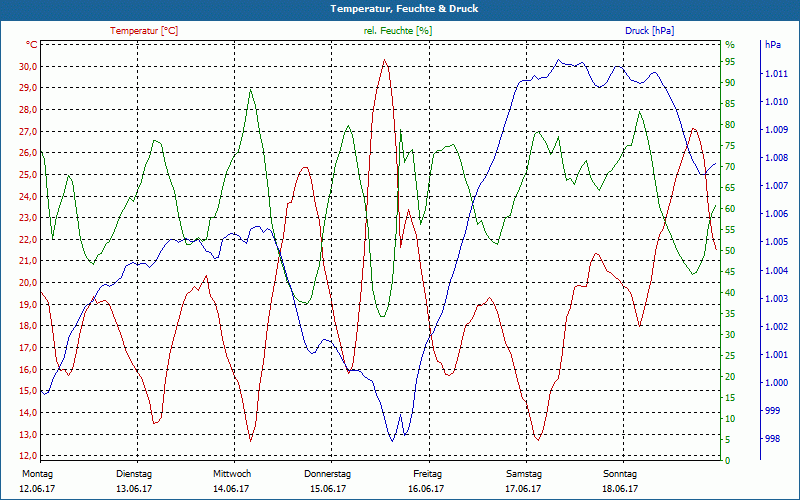The width and height of the screenshot is (800, 500).
Task: Click the 'Mittwoch' day label
Action: click(x=232, y=474)
